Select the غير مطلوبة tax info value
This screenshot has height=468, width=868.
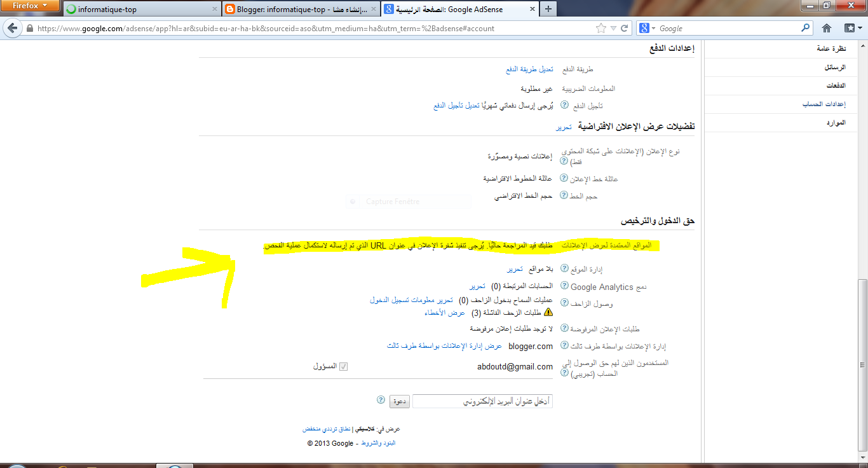pyautogui.click(x=537, y=88)
